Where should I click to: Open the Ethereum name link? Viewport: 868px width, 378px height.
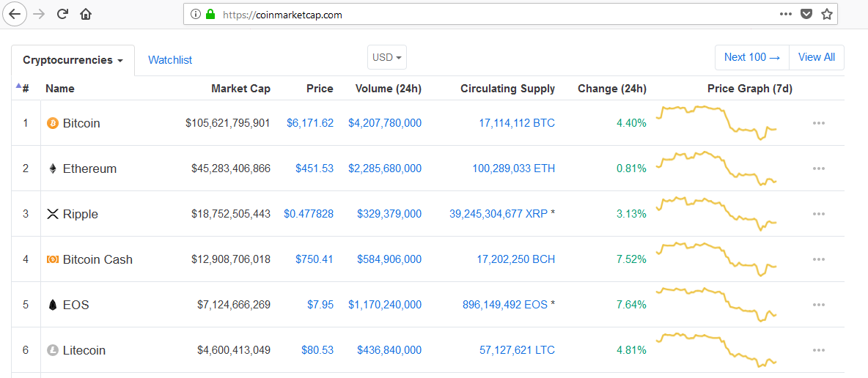(89, 168)
